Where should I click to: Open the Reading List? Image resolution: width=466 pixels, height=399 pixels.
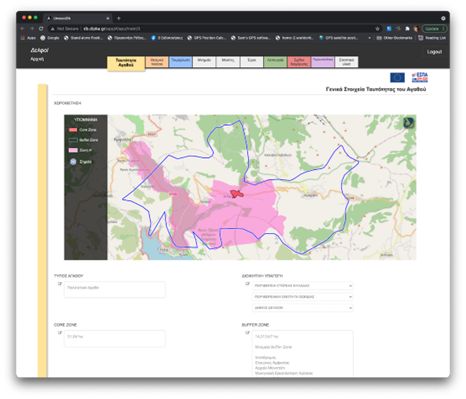coord(432,38)
